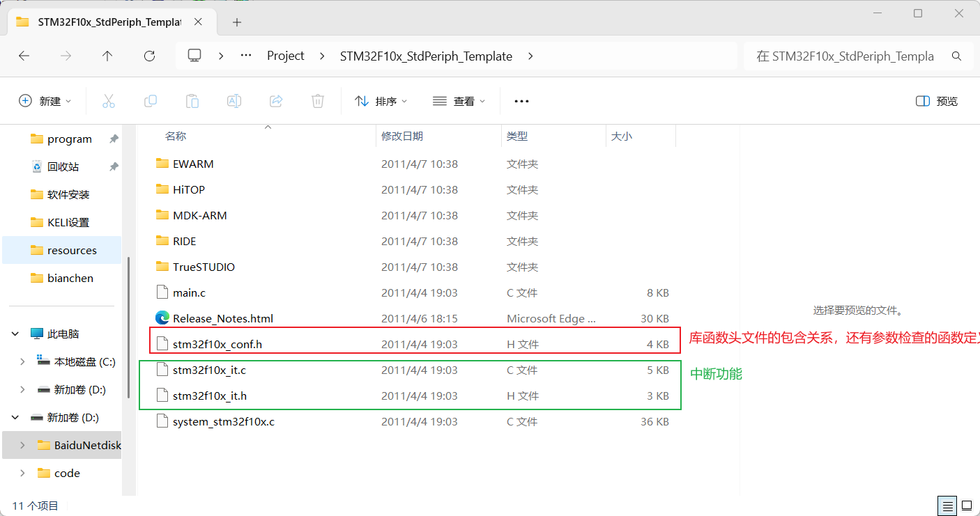Click the Project breadcrumb segment
The image size is (980, 516).
click(x=286, y=56)
